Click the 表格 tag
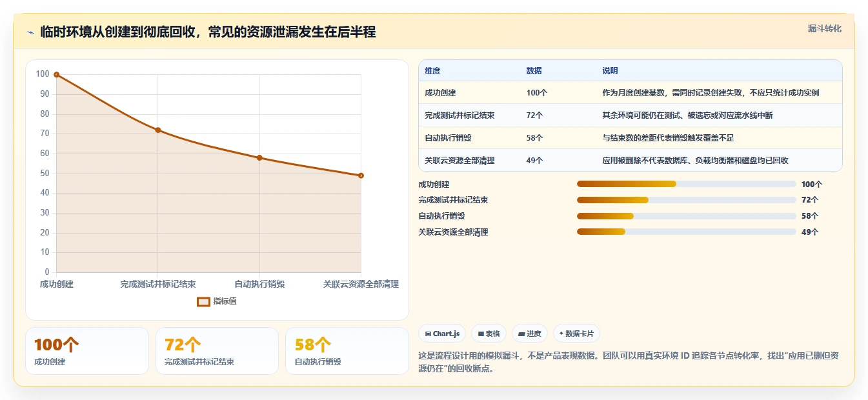The height and width of the screenshot is (400, 868). [489, 334]
